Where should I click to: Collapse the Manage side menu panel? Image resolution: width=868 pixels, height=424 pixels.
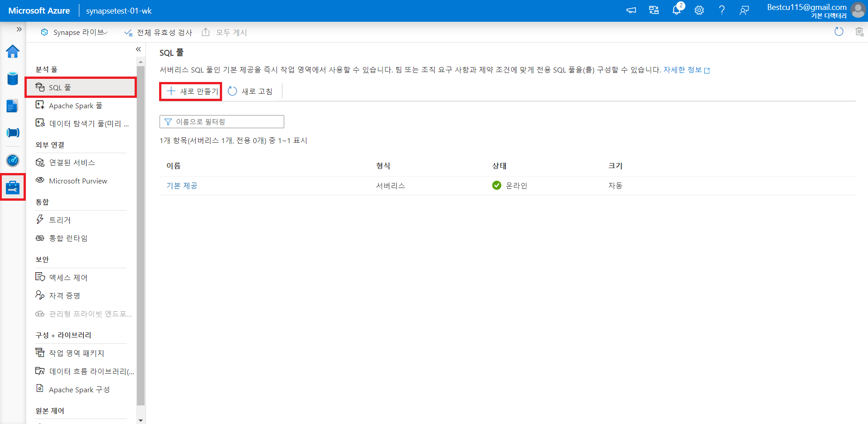138,49
